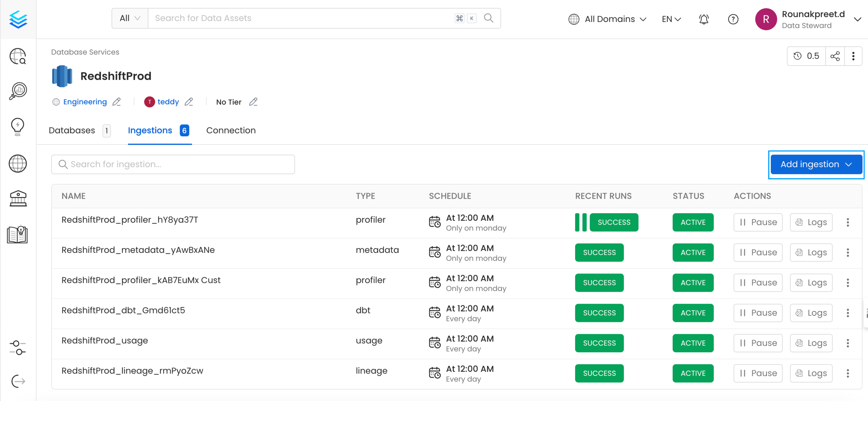Click the help question mark icon
The width and height of the screenshot is (868, 427).
tap(733, 19)
